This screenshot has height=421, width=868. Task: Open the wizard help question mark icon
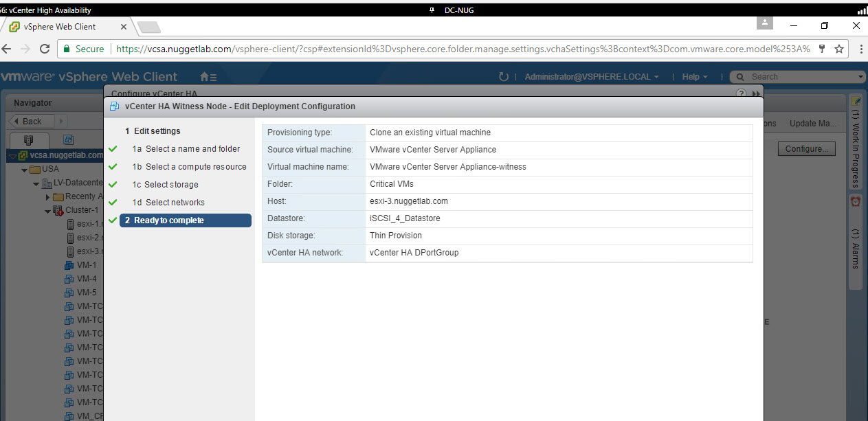pos(741,93)
